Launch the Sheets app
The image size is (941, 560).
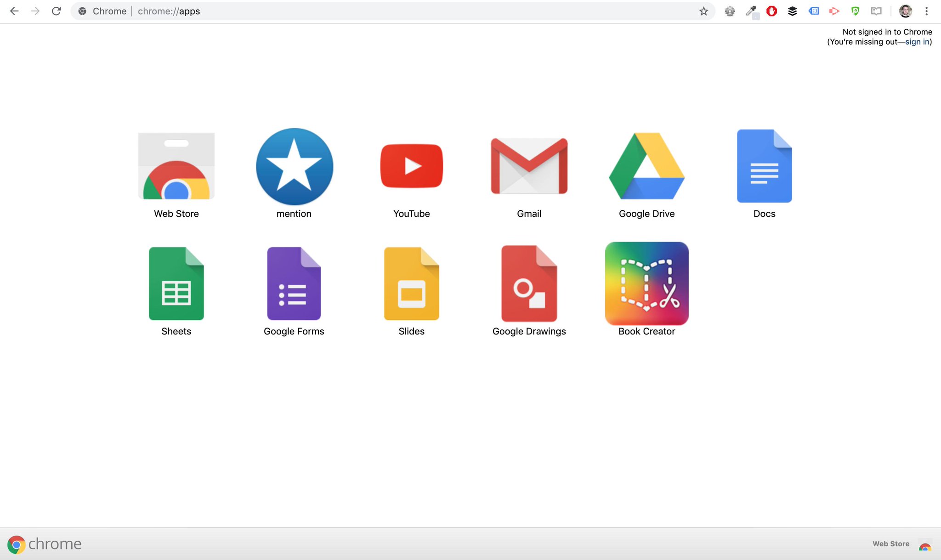(x=176, y=283)
